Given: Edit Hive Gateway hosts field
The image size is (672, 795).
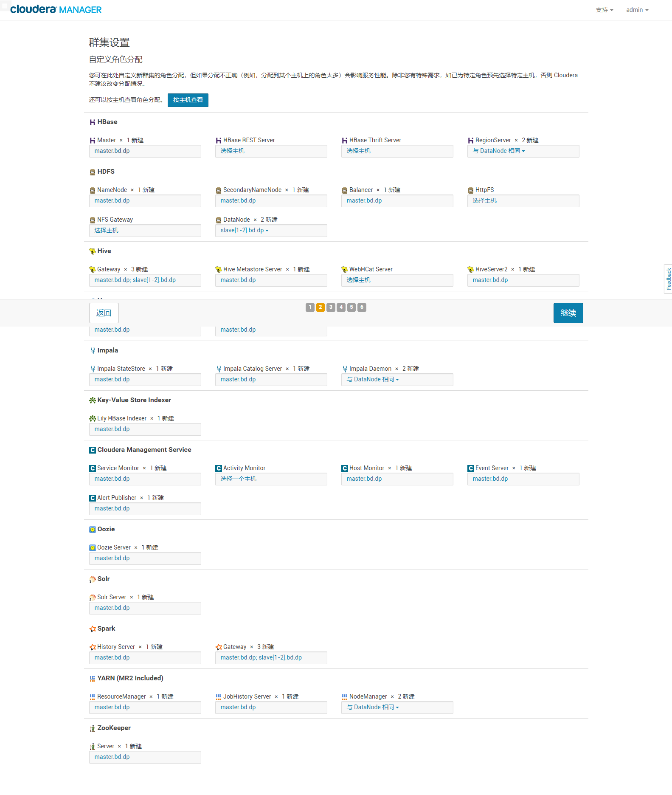Looking at the screenshot, I should tap(145, 280).
